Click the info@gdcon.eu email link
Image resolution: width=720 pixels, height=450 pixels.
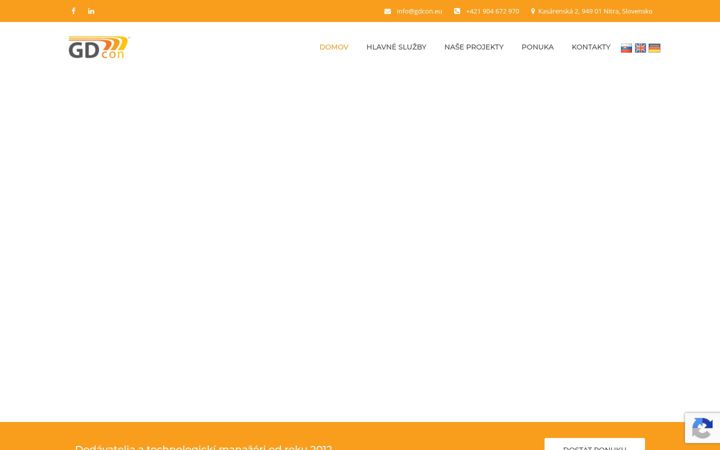(419, 11)
